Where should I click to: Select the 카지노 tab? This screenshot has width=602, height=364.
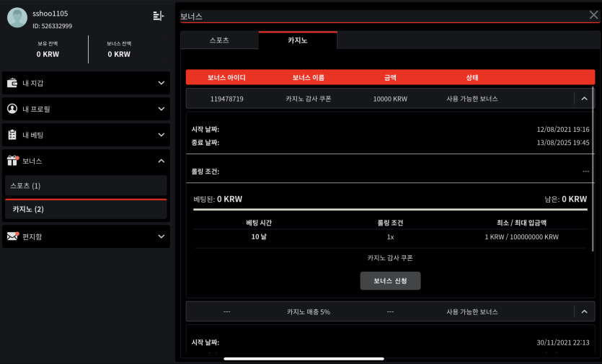point(298,40)
